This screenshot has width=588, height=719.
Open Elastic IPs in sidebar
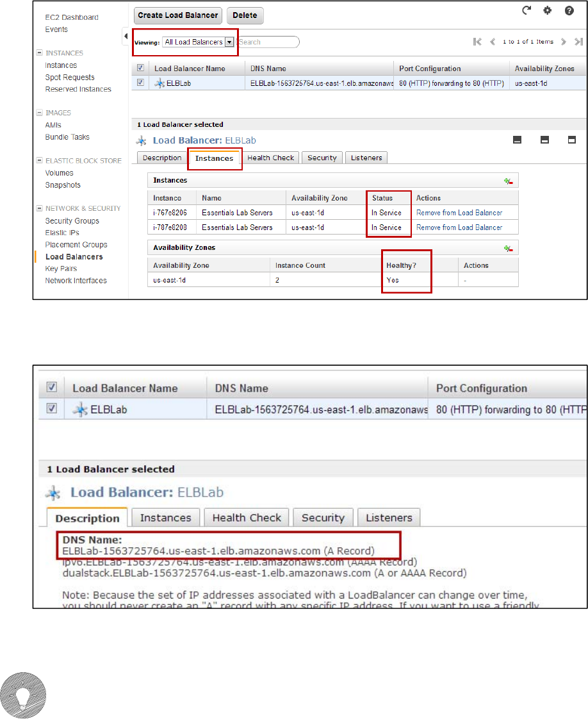point(62,233)
